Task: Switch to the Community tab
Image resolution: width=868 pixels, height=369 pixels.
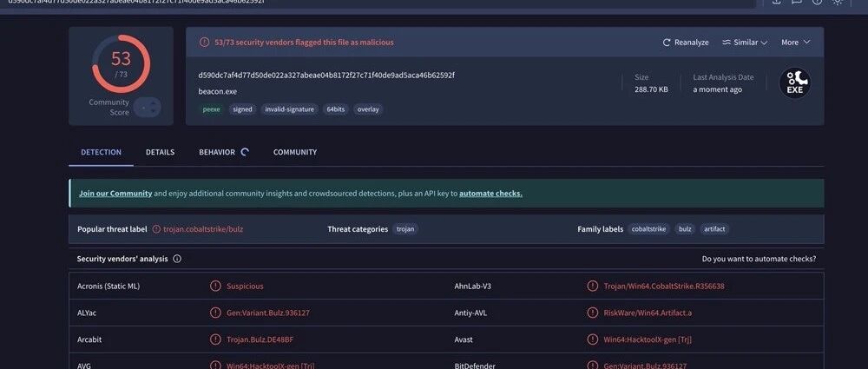Action: [295, 152]
